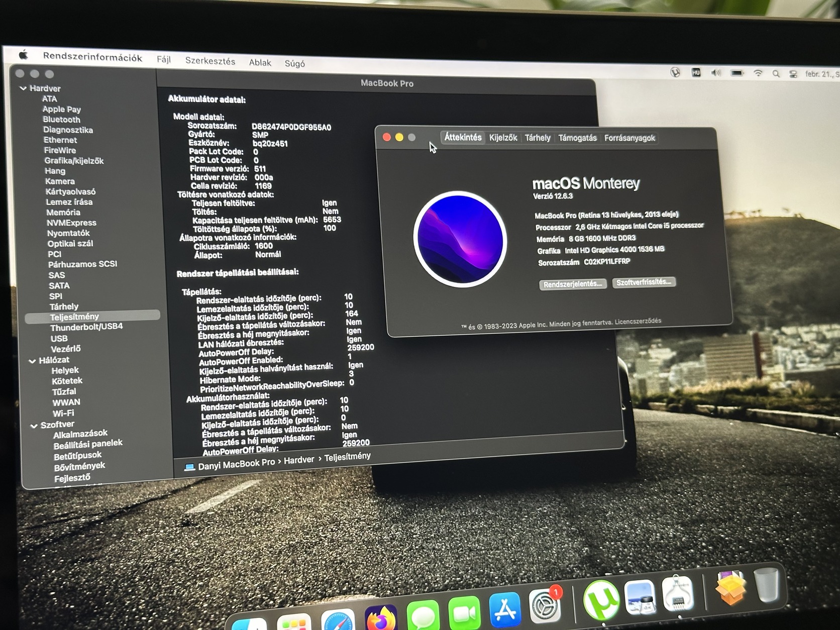This screenshot has width=840, height=630.
Task: Open the package box stack in Dock
Action: coord(730,588)
